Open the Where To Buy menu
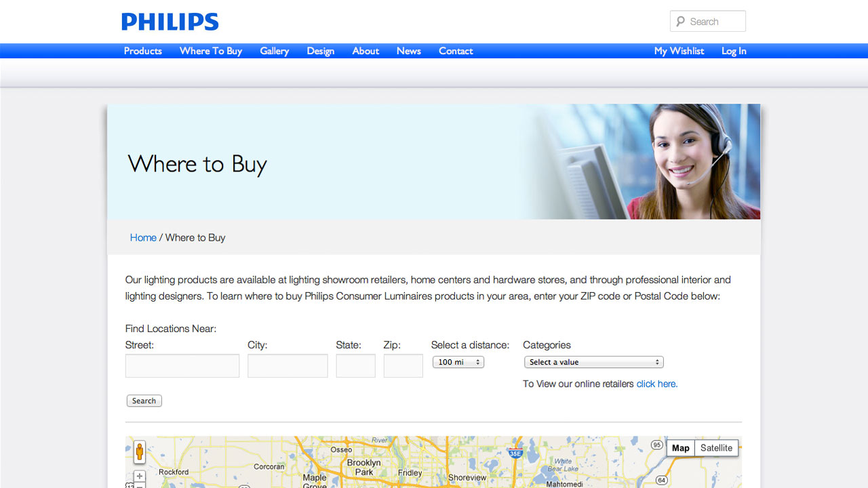The width and height of the screenshot is (868, 488). coord(211,51)
